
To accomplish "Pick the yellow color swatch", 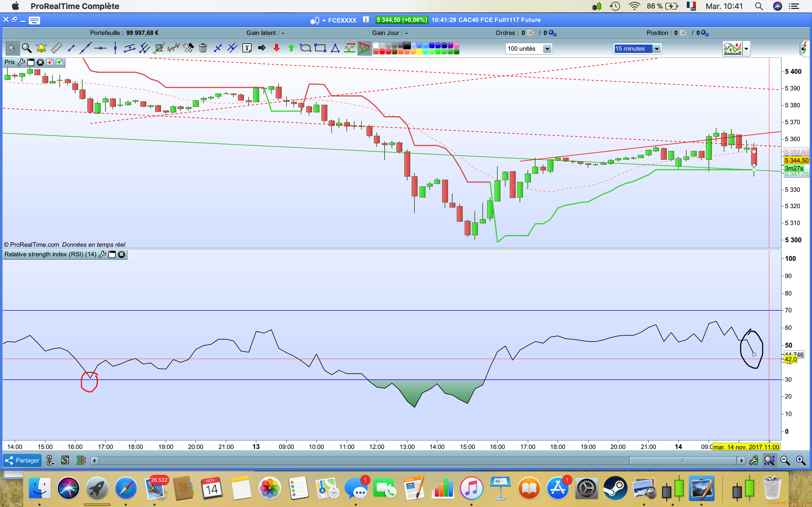I will click(419, 52).
